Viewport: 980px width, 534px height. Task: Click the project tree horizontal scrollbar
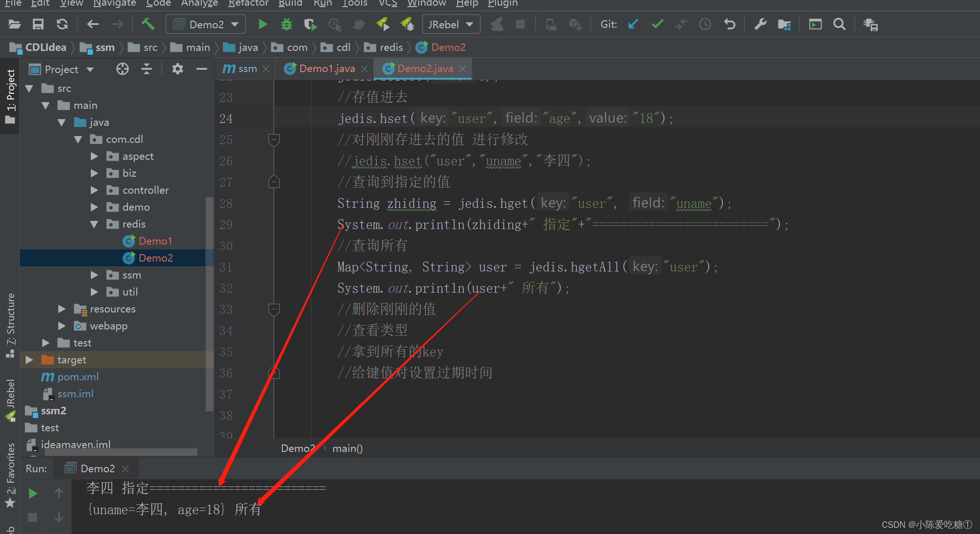(x=120, y=452)
